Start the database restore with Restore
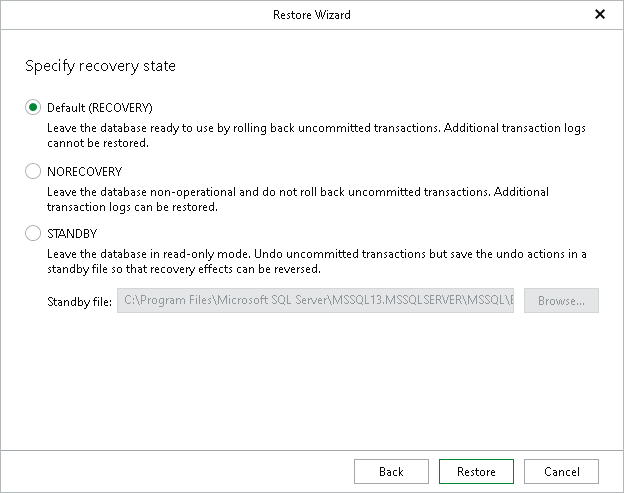 [476, 472]
